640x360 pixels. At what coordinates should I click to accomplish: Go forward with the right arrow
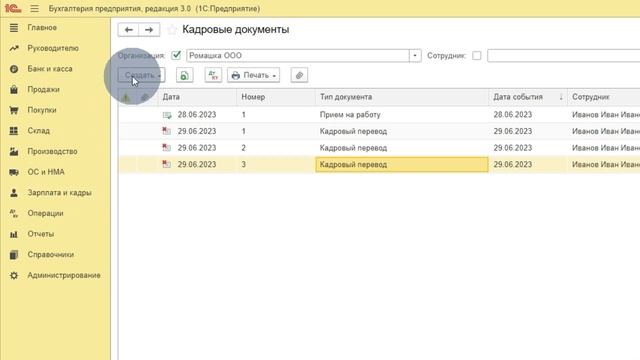[x=149, y=30]
